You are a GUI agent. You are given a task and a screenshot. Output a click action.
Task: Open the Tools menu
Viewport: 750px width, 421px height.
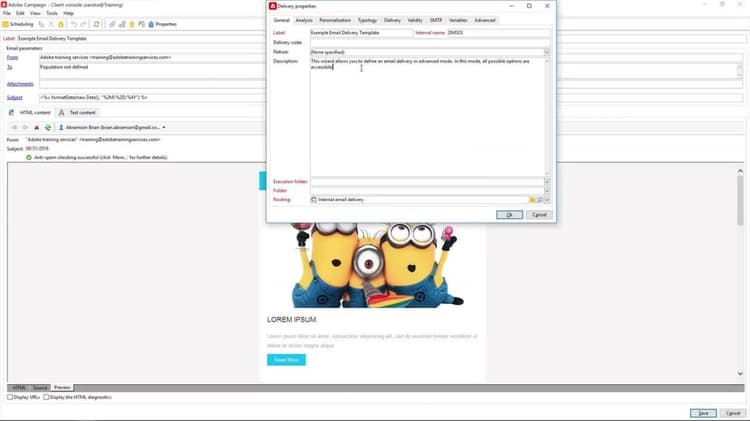coord(52,13)
